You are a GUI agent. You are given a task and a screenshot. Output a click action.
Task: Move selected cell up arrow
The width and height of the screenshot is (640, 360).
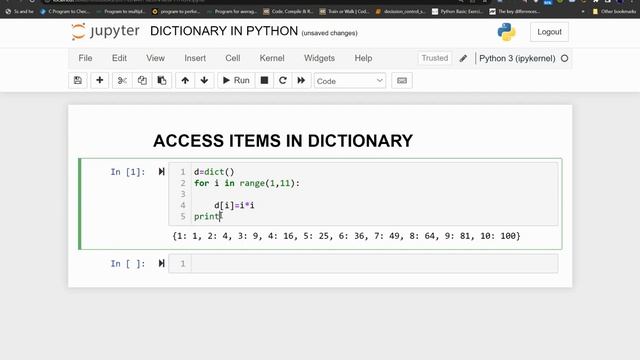pyautogui.click(x=185, y=80)
